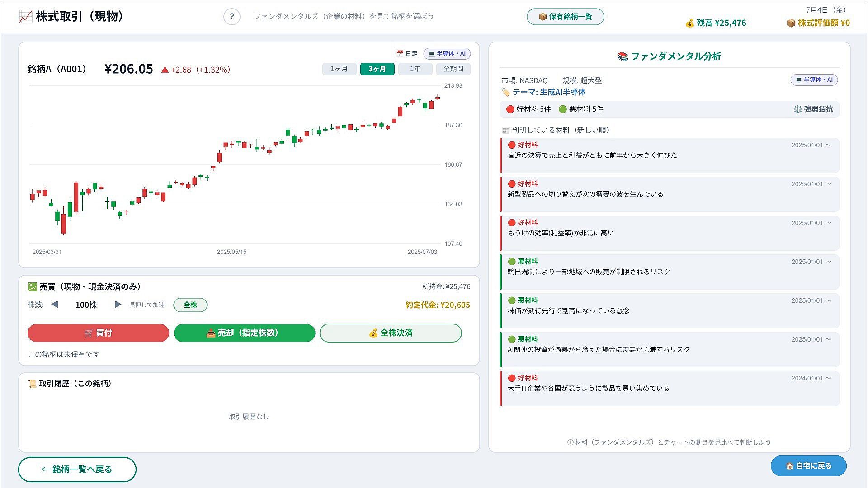Click the 213.93 price axis label
Image resolution: width=868 pixels, height=488 pixels.
coord(453,86)
